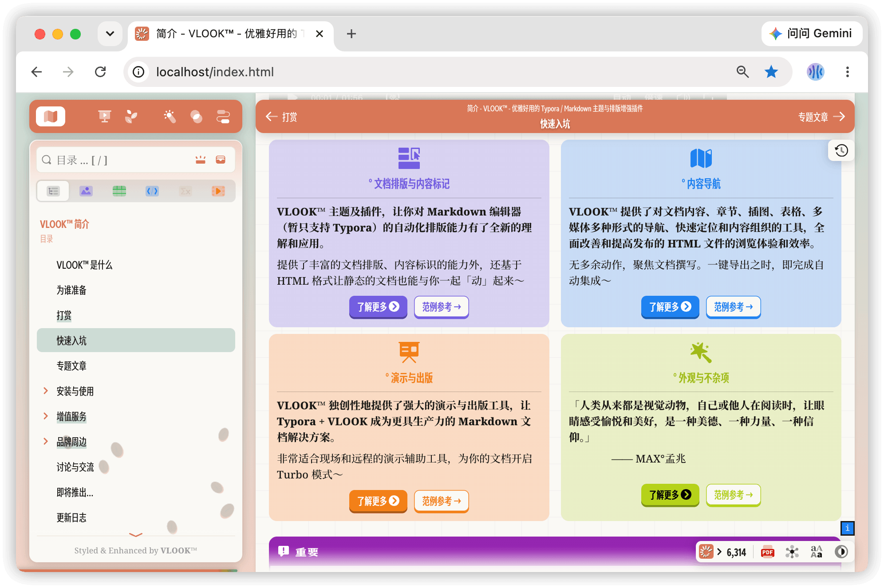Click blue 了解更多 button in 内容导航 card

pos(670,307)
